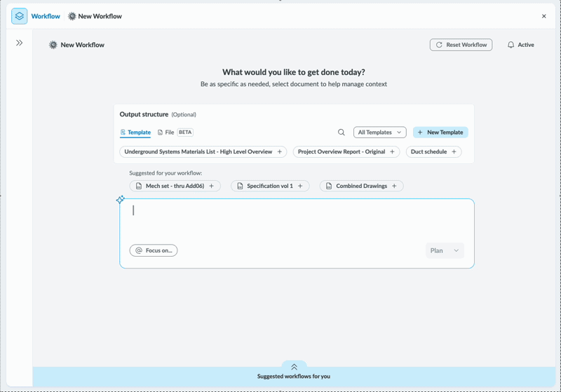Click plus icon on Project Overview Report chip
The width and height of the screenshot is (561, 392).
392,152
